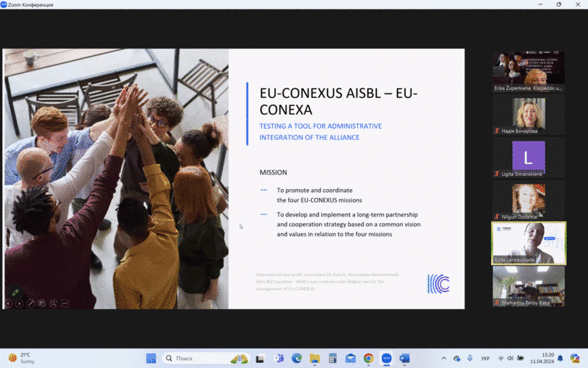Viewport: 588px width, 368px height.
Task: Click subtitle 'TESTING A TOOL FOR ADMINISTRATIVE'
Action: click(320, 126)
